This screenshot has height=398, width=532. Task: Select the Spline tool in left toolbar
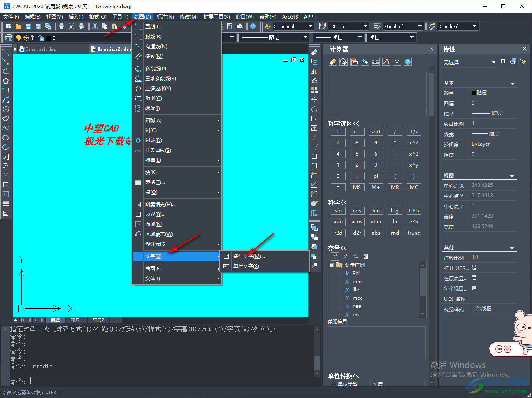(x=6, y=128)
